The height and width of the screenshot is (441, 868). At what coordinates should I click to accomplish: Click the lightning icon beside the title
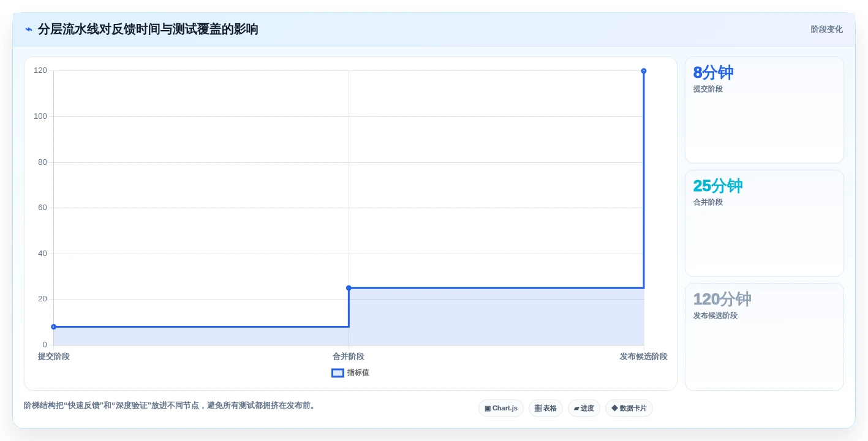[29, 29]
